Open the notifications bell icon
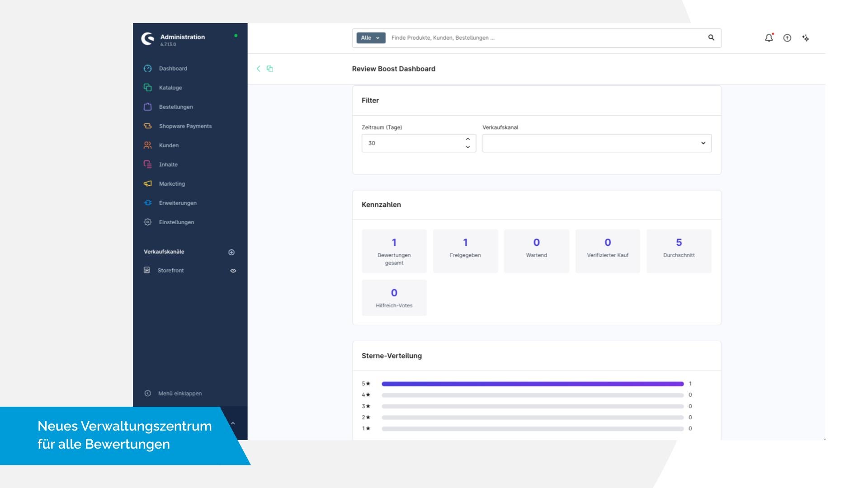Image resolution: width=868 pixels, height=488 pixels. click(x=769, y=38)
